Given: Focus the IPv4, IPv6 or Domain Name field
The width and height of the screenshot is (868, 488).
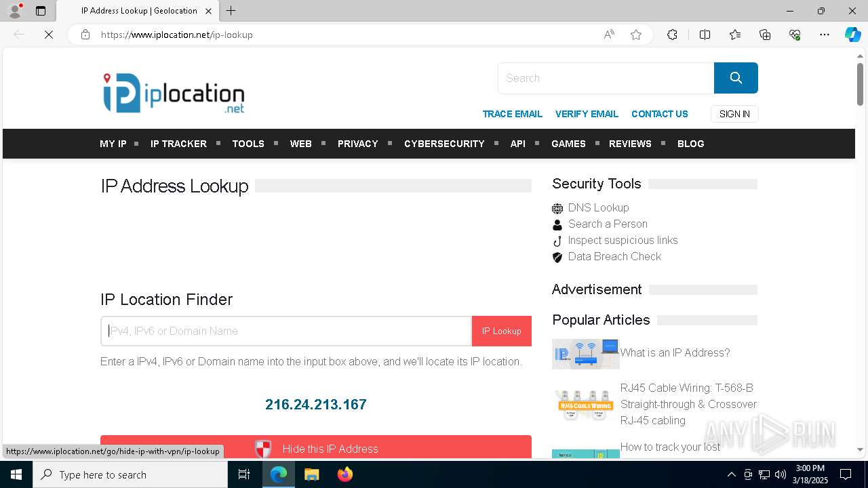Looking at the screenshot, I should 286,331.
